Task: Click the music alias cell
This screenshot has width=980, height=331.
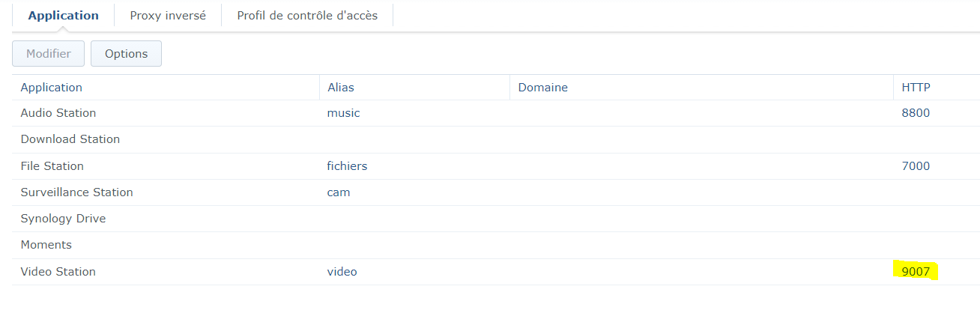Action: [344, 113]
